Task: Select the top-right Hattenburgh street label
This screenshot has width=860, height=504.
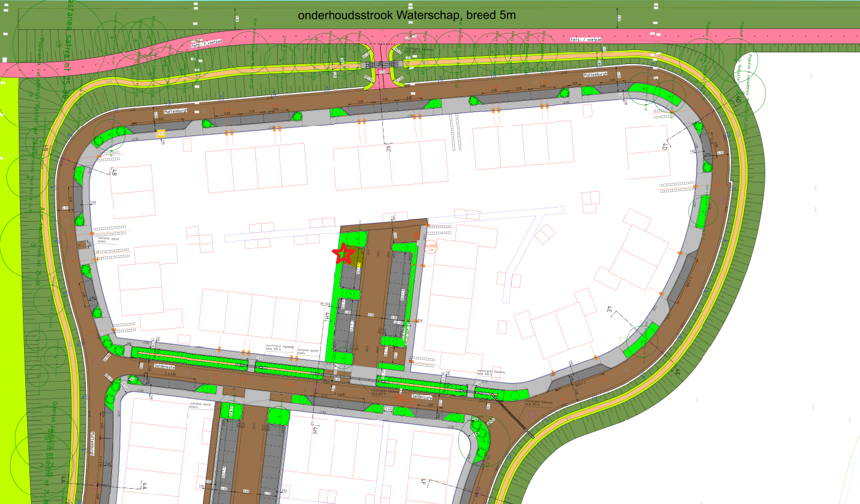Action: click(595, 75)
